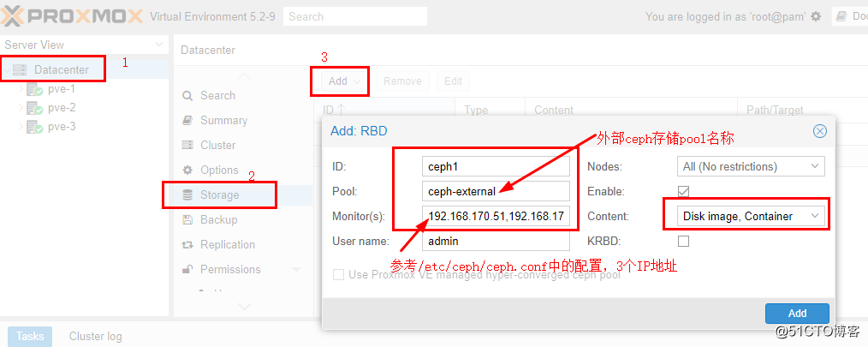Click the blue Add button in dialog
The width and height of the screenshot is (868, 347).
coord(797,314)
